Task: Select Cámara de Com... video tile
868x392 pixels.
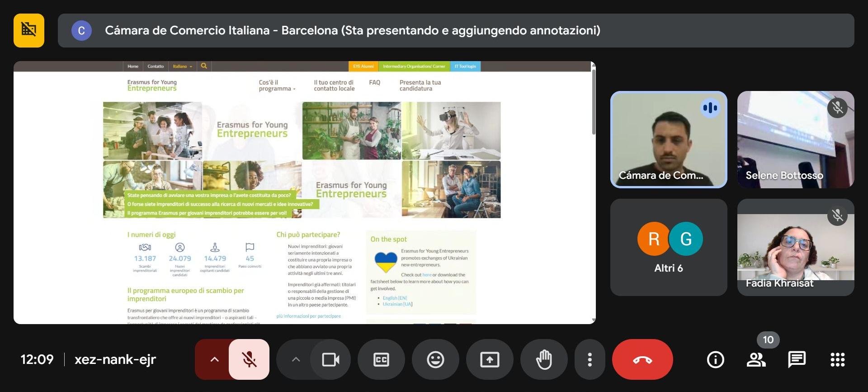Action: point(669,139)
